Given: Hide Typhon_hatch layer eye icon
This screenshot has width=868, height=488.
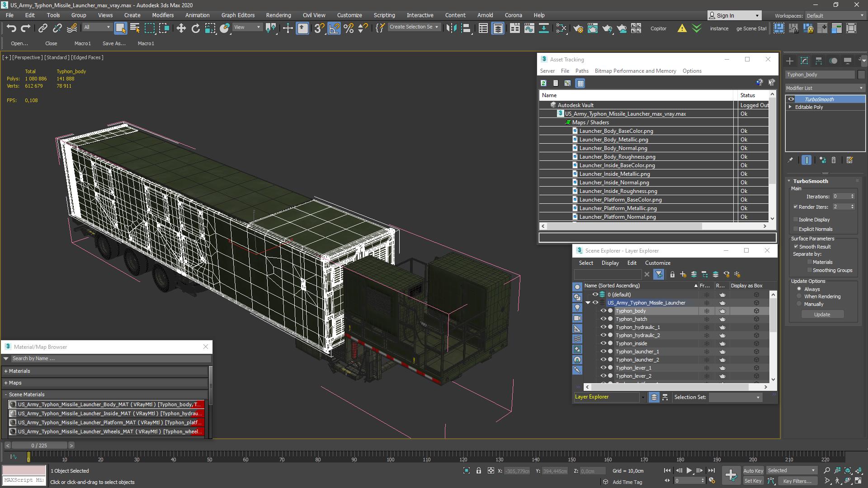Looking at the screenshot, I should [x=603, y=319].
